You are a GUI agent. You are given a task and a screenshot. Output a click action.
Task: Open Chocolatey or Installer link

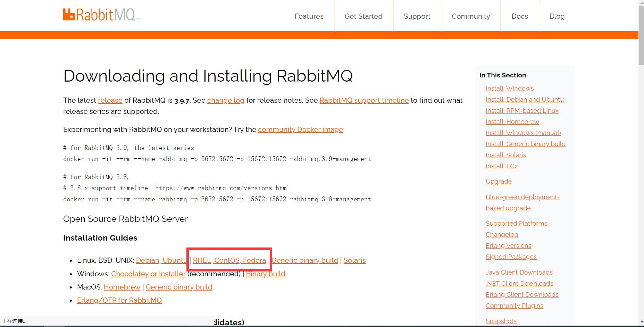pos(148,274)
